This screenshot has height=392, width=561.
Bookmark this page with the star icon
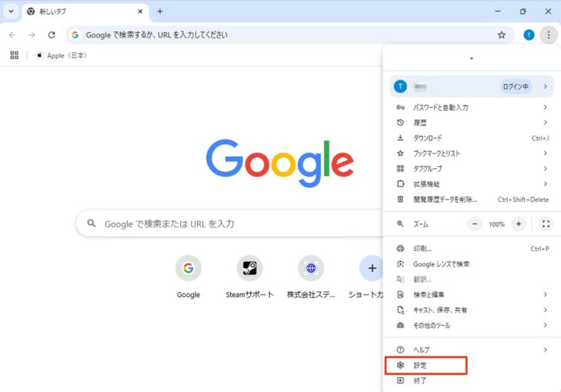[x=502, y=35]
